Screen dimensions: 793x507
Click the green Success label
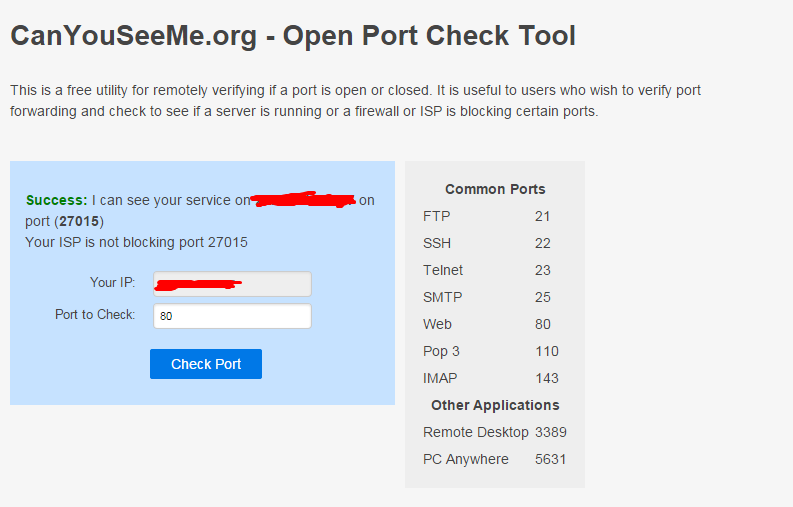(x=56, y=200)
